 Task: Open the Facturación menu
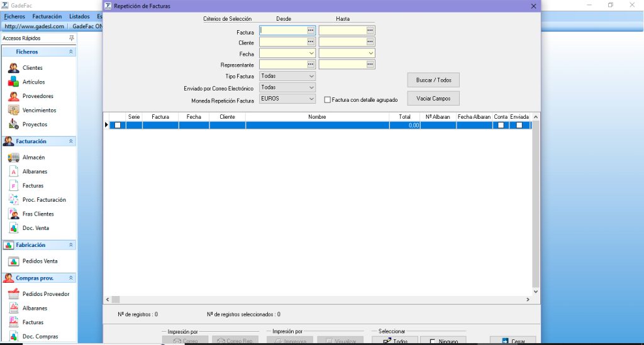(x=47, y=16)
